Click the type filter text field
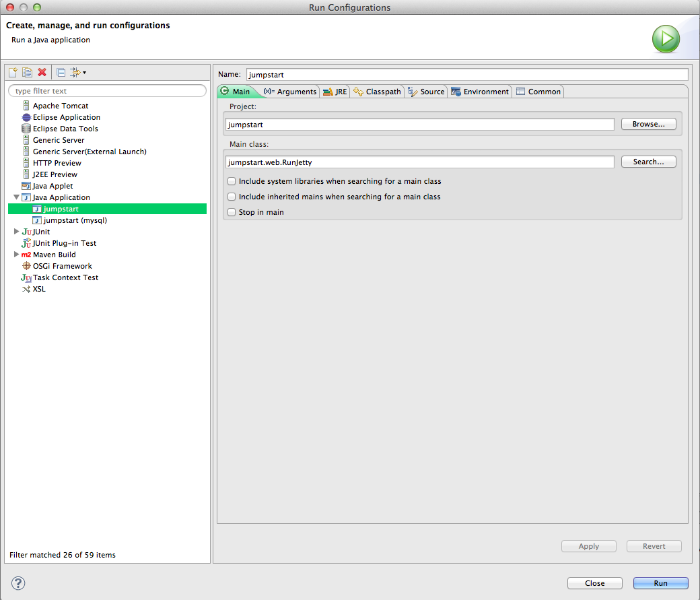 107,91
